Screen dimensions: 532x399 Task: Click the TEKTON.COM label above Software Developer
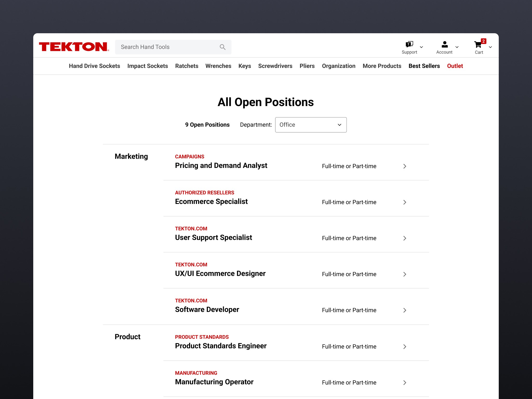click(191, 301)
